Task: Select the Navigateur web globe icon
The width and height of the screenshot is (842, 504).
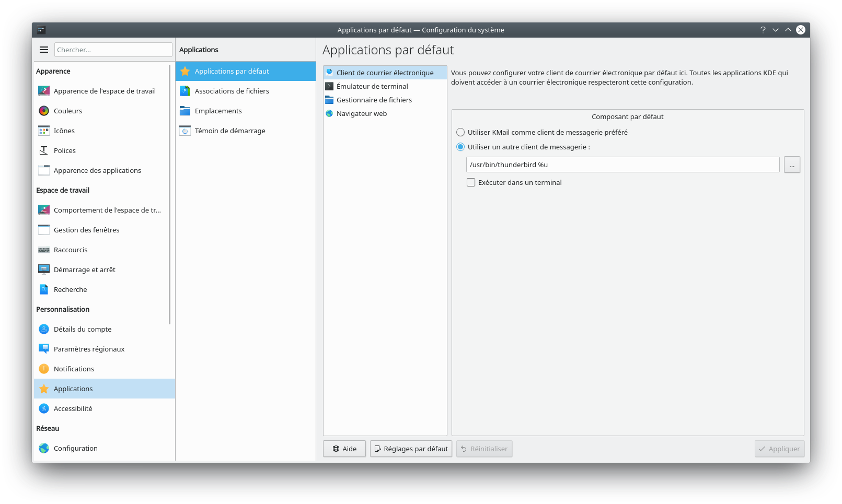Action: pos(329,113)
